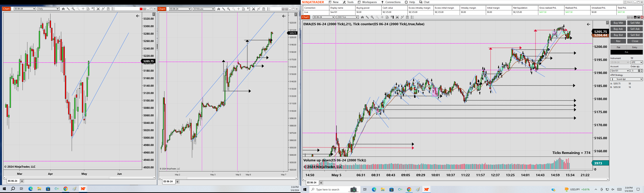Open the Help menu

(x=410, y=2)
